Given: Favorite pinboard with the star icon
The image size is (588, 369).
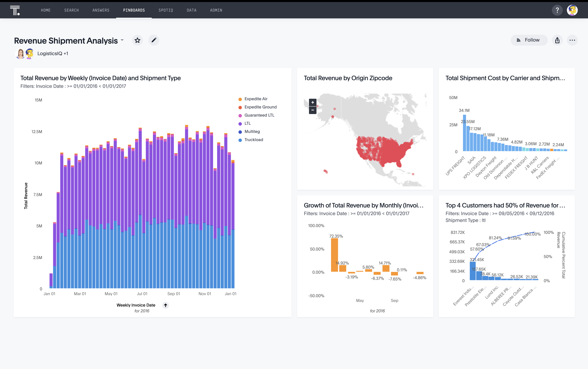Looking at the screenshot, I should (x=137, y=40).
